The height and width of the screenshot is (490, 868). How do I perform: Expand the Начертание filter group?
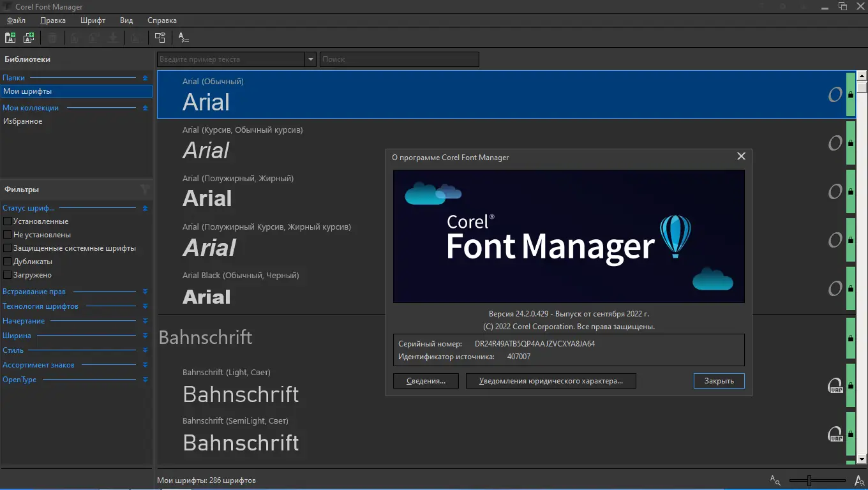tap(145, 321)
